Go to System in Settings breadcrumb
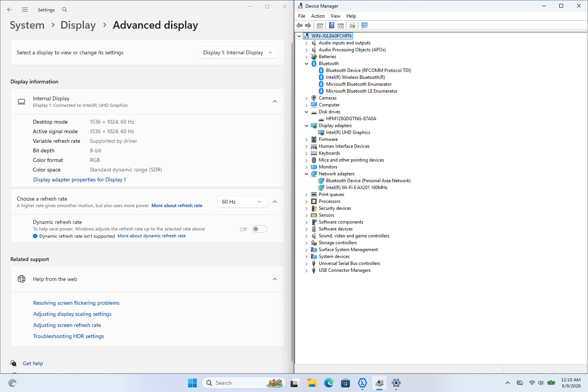This screenshot has width=588, height=392. [27, 25]
